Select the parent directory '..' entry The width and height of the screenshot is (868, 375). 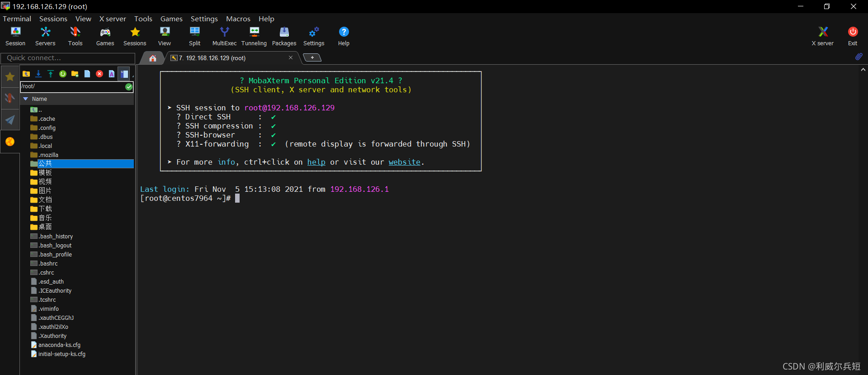[36, 109]
